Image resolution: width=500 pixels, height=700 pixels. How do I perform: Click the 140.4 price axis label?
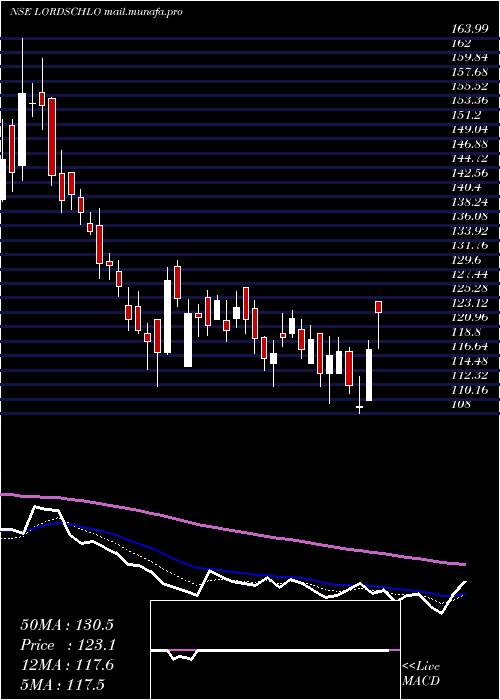(466, 188)
